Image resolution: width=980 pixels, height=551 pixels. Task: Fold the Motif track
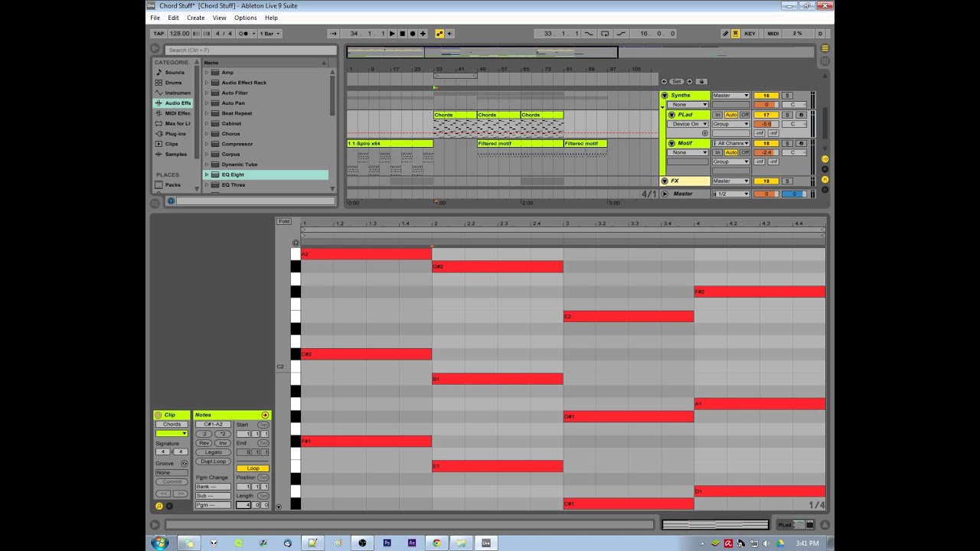(671, 143)
